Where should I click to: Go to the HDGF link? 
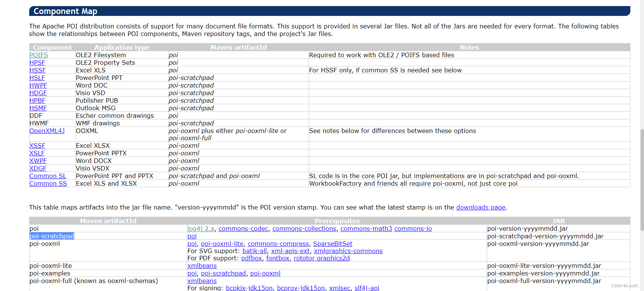pyautogui.click(x=38, y=93)
